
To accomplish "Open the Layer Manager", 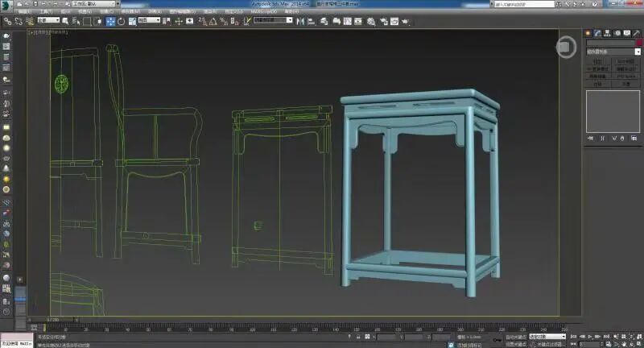I will (x=324, y=21).
